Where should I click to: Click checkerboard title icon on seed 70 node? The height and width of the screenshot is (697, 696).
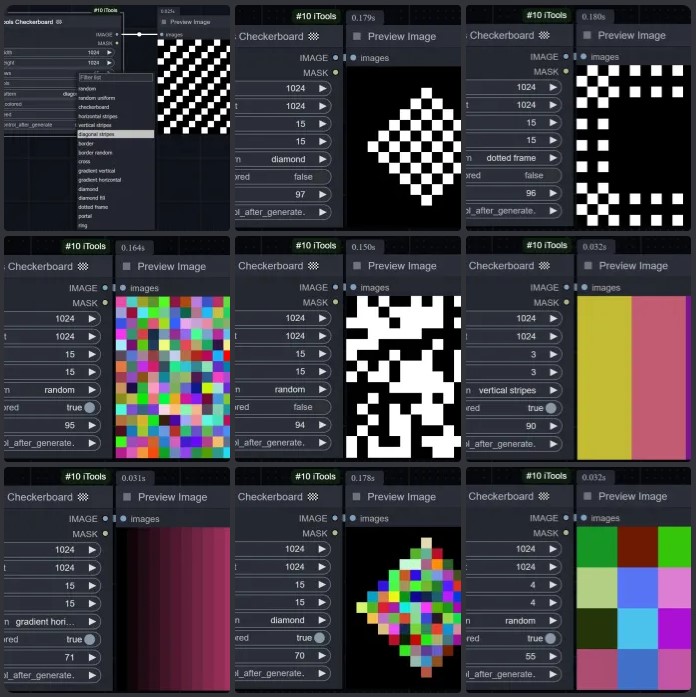click(313, 497)
